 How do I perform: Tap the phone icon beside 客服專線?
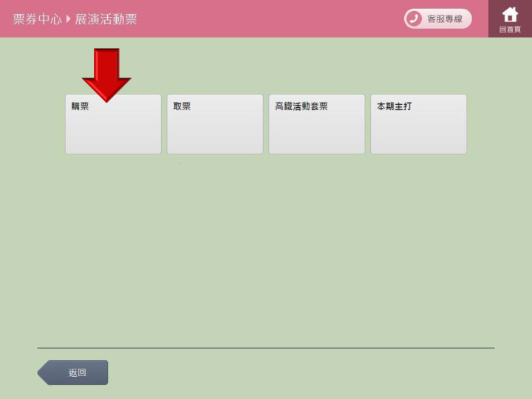tap(414, 18)
